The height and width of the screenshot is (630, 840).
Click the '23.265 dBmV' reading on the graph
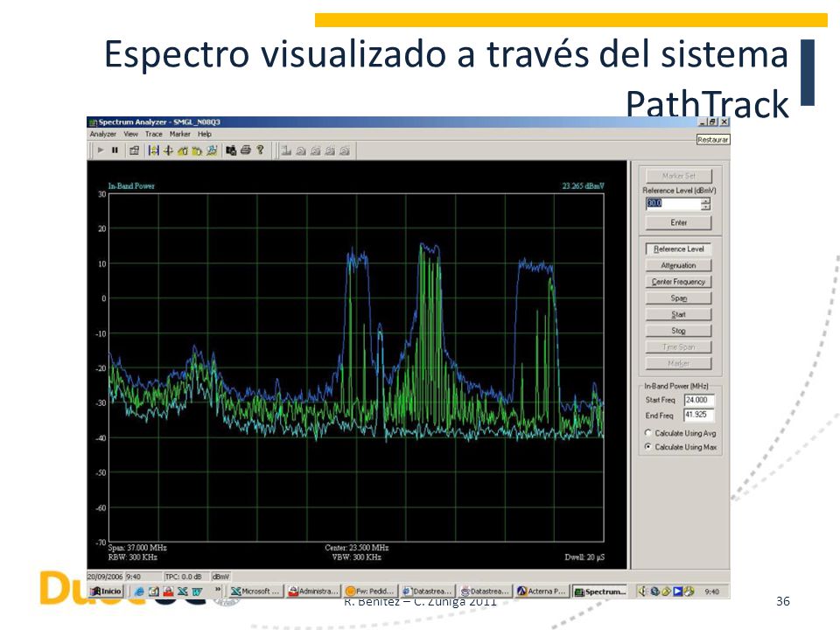[x=584, y=185]
